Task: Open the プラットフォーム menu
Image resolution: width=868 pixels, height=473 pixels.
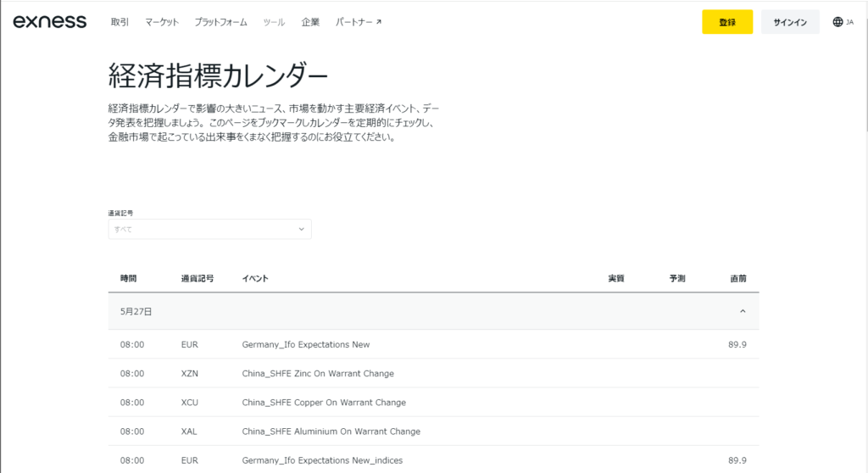Action: (x=220, y=22)
